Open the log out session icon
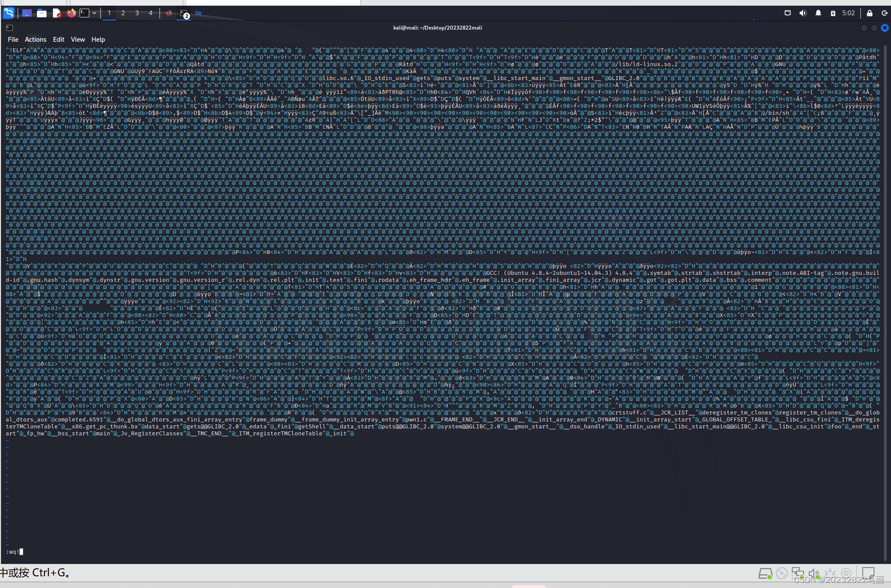The height and width of the screenshot is (588, 891). 884,13
